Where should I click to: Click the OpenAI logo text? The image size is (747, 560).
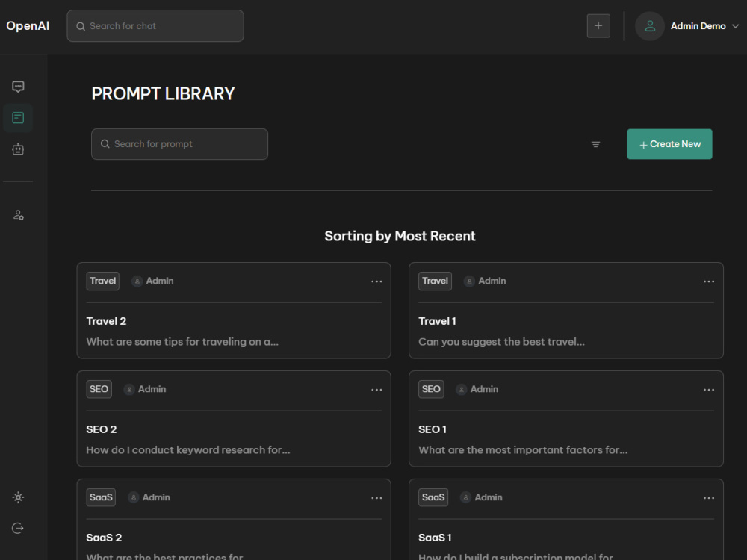(28, 25)
